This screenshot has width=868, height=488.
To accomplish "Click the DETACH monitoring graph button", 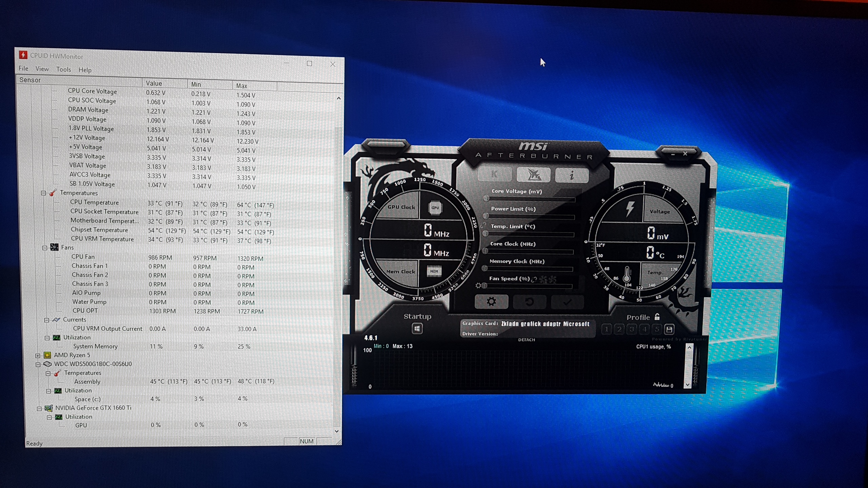I will (x=526, y=340).
